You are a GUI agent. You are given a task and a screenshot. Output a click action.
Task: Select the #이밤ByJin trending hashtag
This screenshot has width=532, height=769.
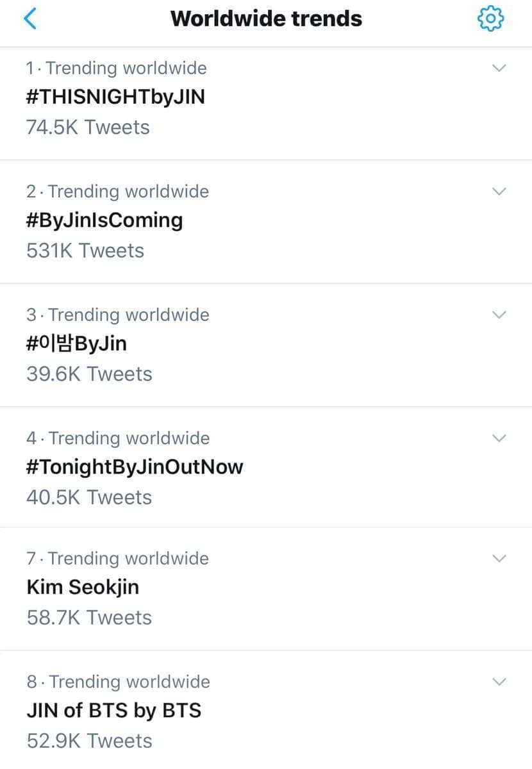pos(77,343)
